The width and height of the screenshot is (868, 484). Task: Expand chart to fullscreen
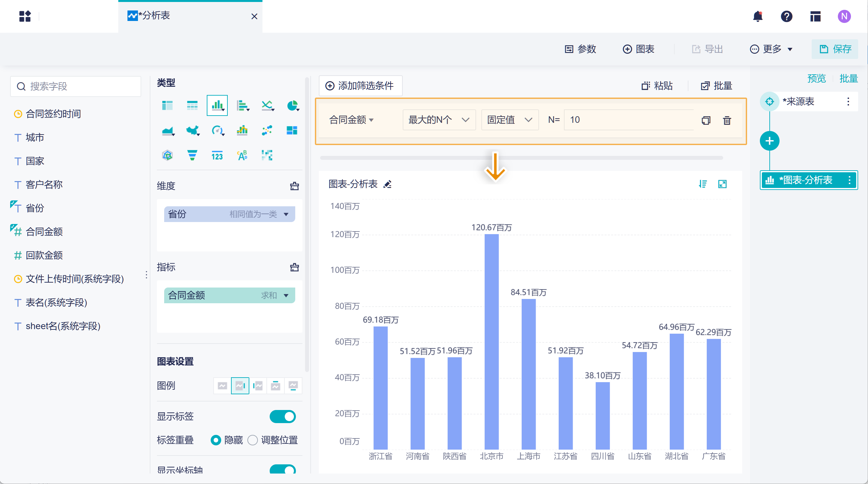[723, 184]
